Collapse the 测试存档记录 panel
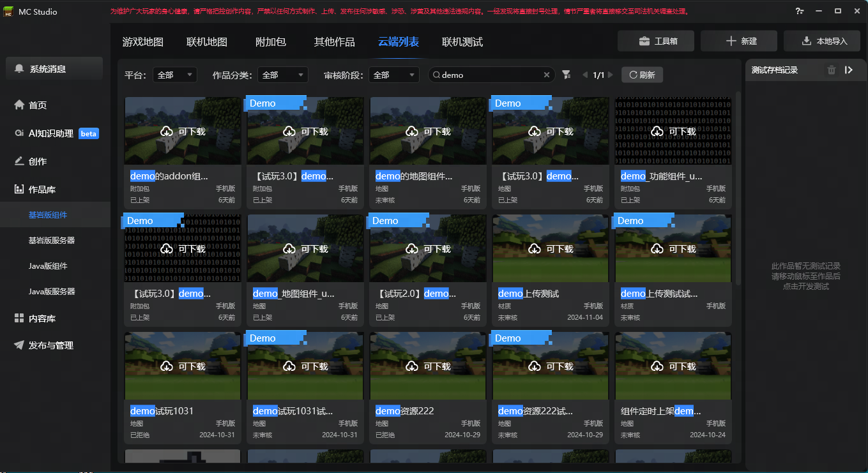Screen dimensions: 868x473 [x=849, y=70]
